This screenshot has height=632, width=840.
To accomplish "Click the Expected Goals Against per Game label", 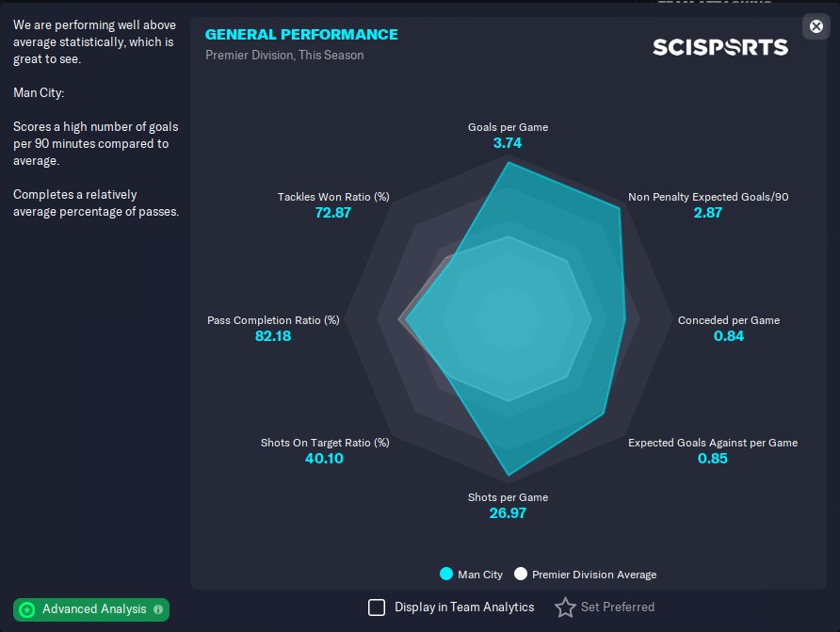I will click(x=713, y=443).
